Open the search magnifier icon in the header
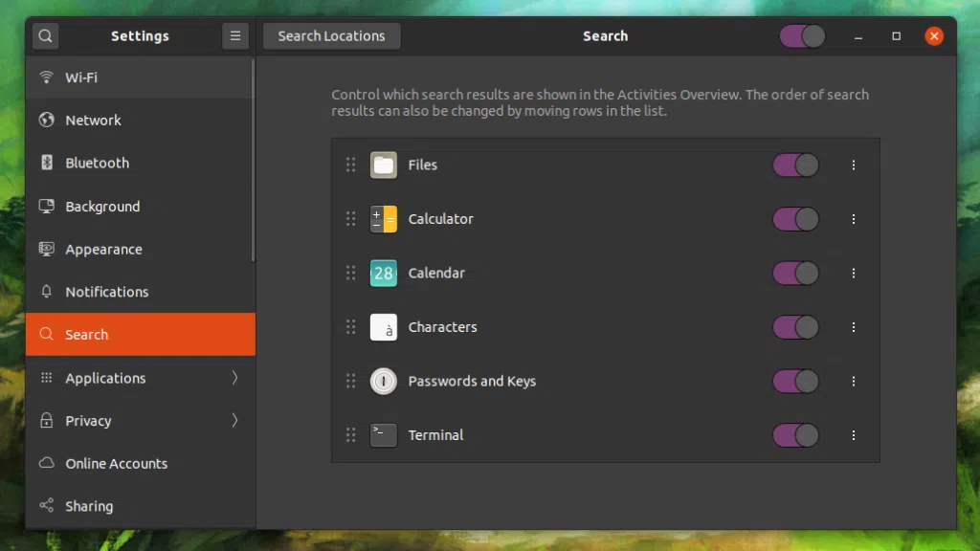 point(45,35)
